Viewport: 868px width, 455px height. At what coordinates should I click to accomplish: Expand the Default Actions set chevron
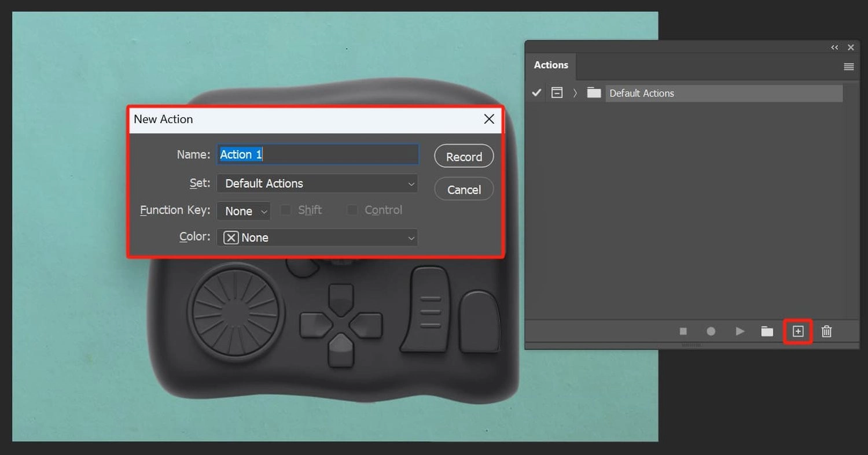tap(575, 93)
